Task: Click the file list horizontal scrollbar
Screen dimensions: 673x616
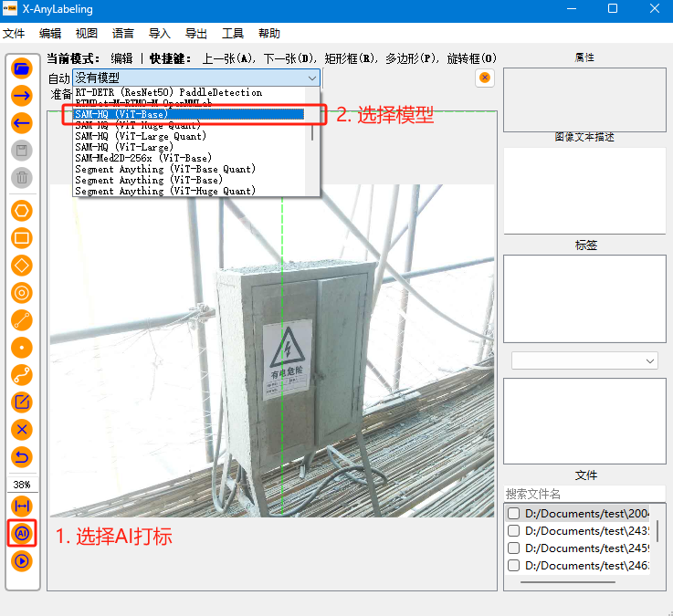Action: 567,582
